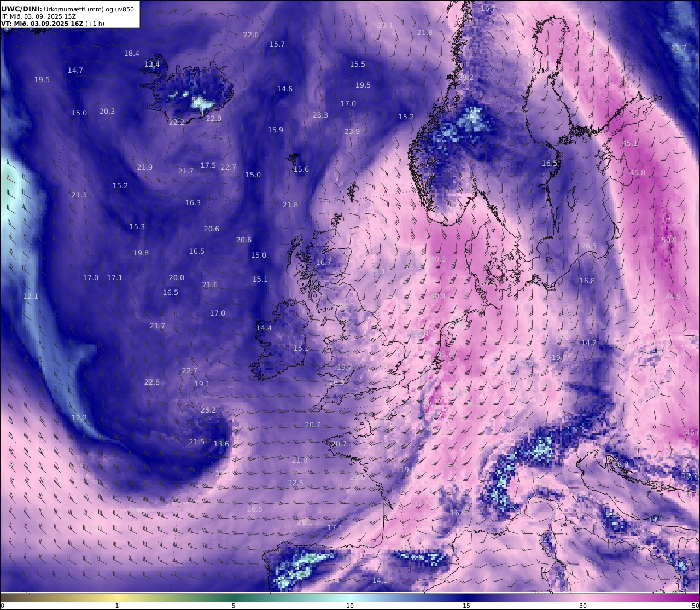Viewport: 700px width, 610px height.
Task: Select the 19.8 value on the map
Action: pyautogui.click(x=141, y=253)
